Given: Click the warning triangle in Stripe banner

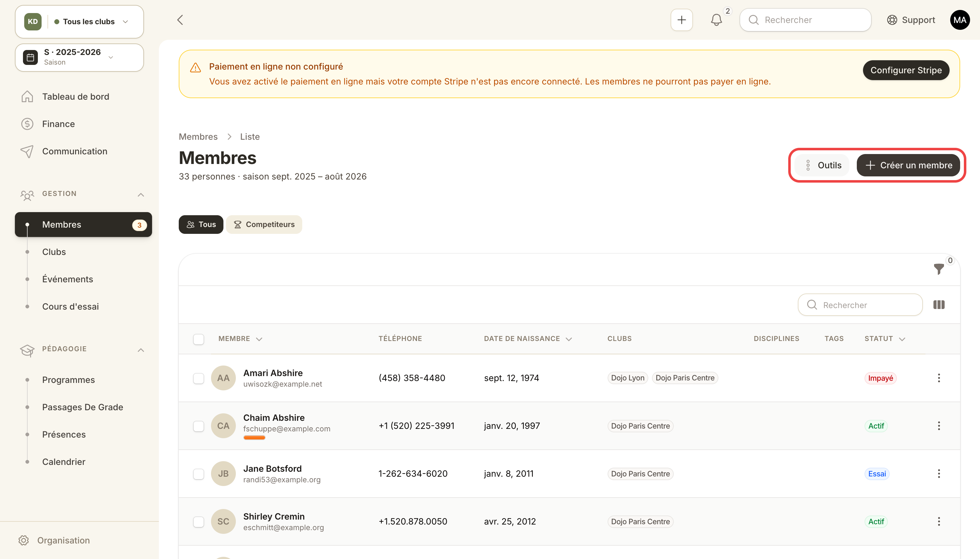Looking at the screenshot, I should coord(196,68).
